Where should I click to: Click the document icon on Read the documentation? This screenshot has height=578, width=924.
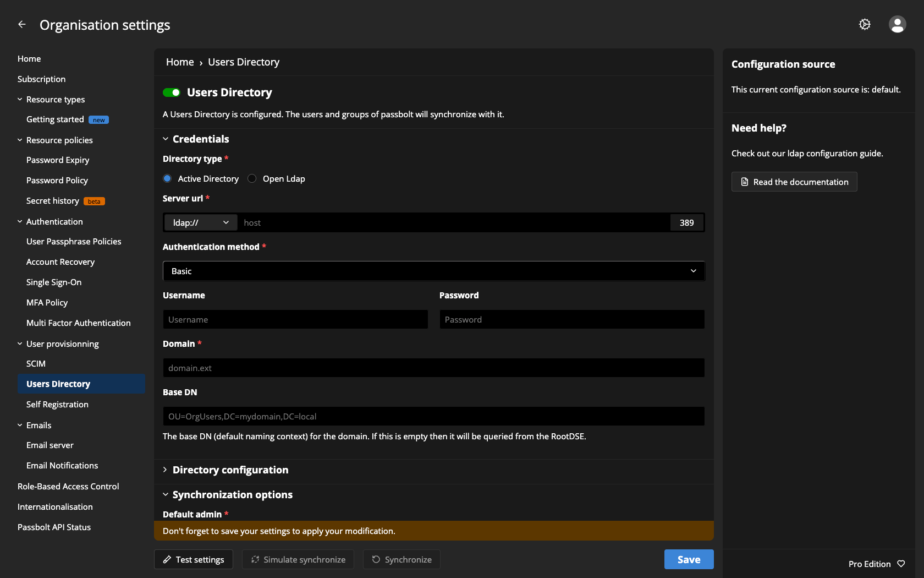[x=745, y=182]
